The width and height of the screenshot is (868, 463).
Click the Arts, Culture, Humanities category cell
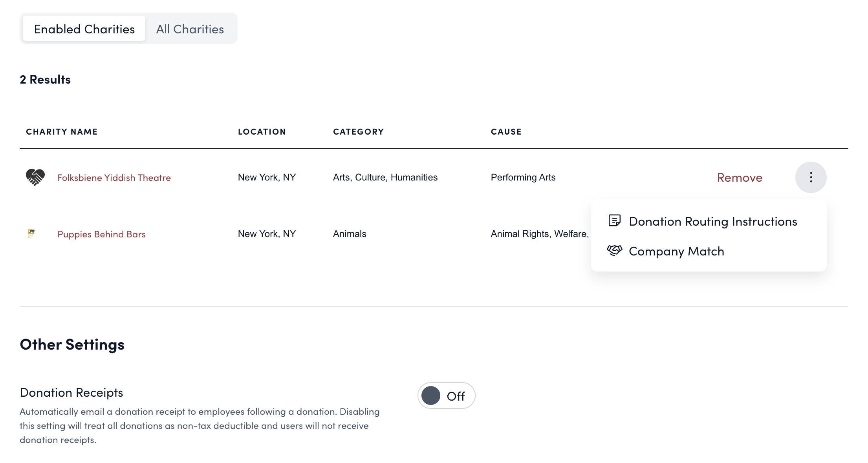(385, 177)
